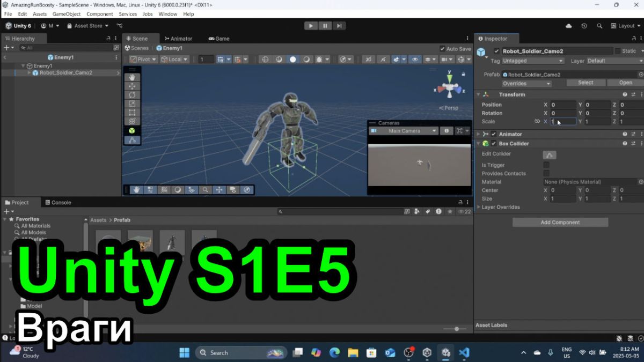This screenshot has height=362, width=644.
Task: Open Animator component three-dot menu
Action: (x=641, y=134)
